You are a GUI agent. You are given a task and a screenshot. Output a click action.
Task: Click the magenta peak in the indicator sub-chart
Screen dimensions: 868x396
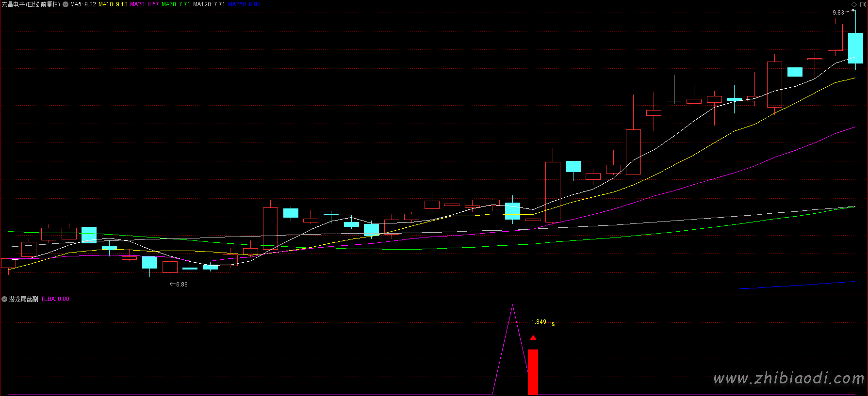pyautogui.click(x=512, y=306)
